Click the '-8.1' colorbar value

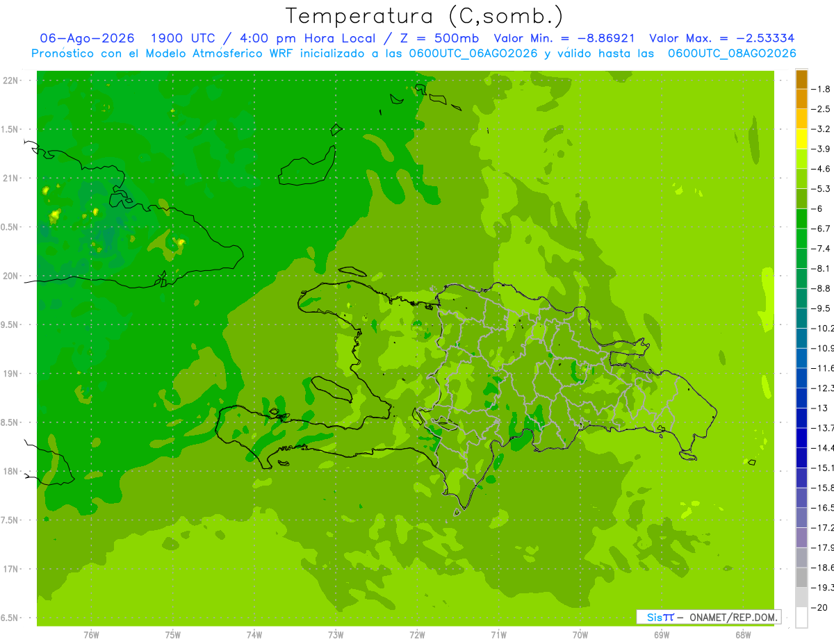tap(821, 268)
